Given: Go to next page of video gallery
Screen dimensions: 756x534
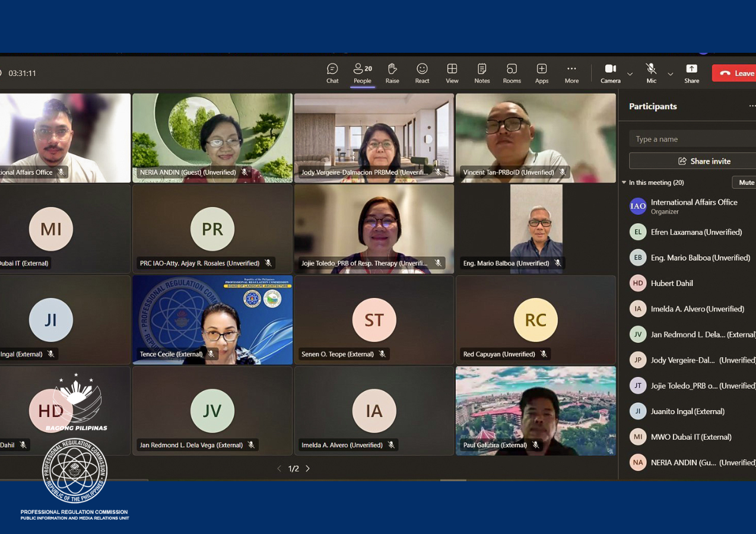Looking at the screenshot, I should click(307, 469).
